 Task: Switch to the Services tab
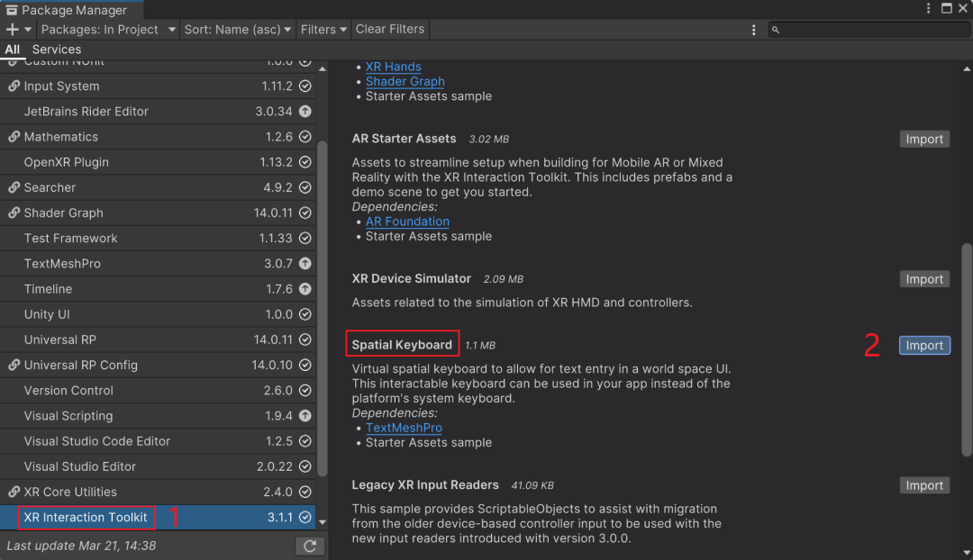(x=57, y=49)
